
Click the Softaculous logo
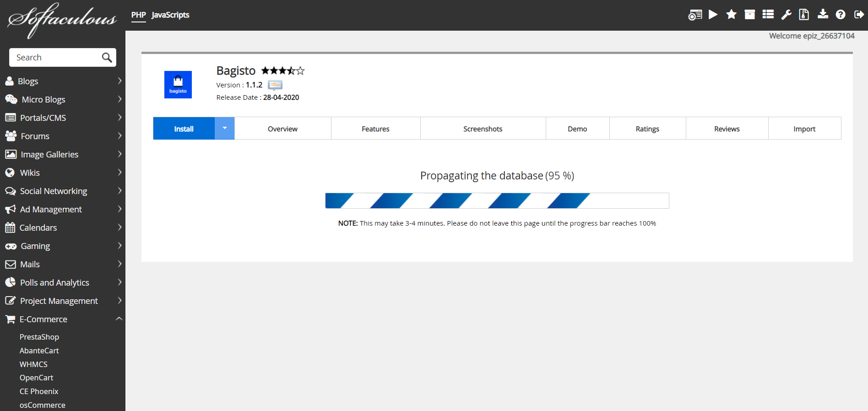62,20
